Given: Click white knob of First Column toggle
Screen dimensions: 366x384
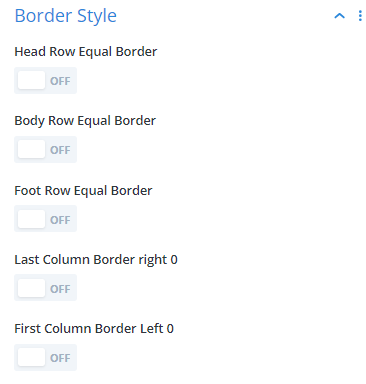Looking at the screenshot, I should pyautogui.click(x=31, y=357).
